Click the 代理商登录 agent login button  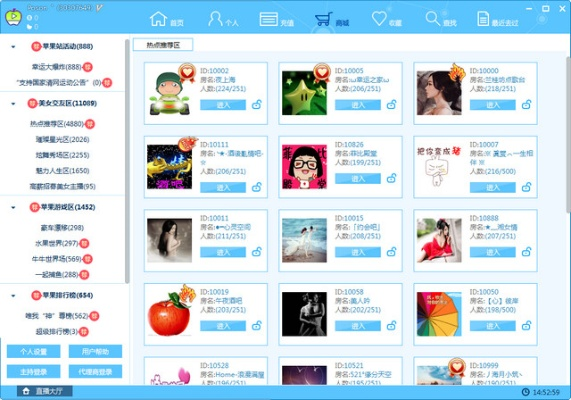(x=95, y=372)
